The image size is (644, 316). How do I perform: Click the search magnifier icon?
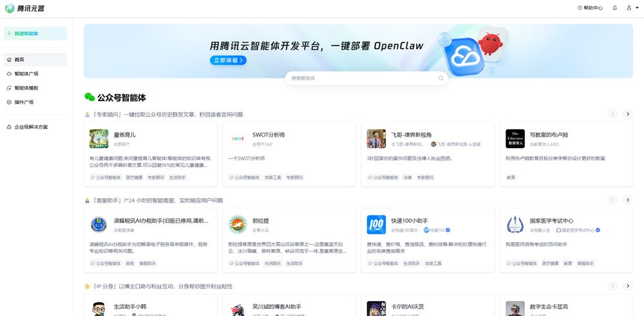click(440, 78)
